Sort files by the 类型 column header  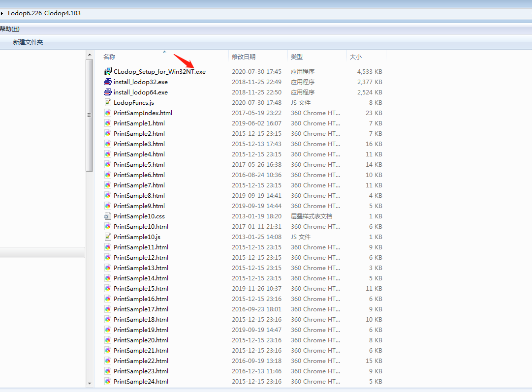(297, 57)
